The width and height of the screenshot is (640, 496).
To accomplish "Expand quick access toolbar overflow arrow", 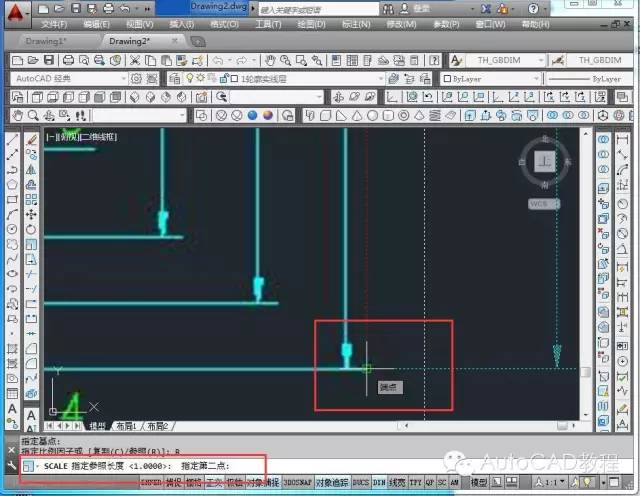I will pos(147,9).
